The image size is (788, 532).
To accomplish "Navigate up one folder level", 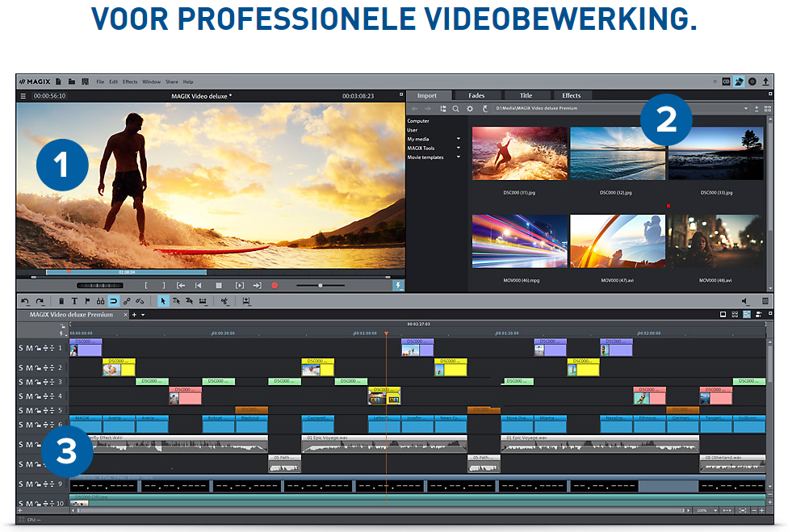I will [485, 108].
